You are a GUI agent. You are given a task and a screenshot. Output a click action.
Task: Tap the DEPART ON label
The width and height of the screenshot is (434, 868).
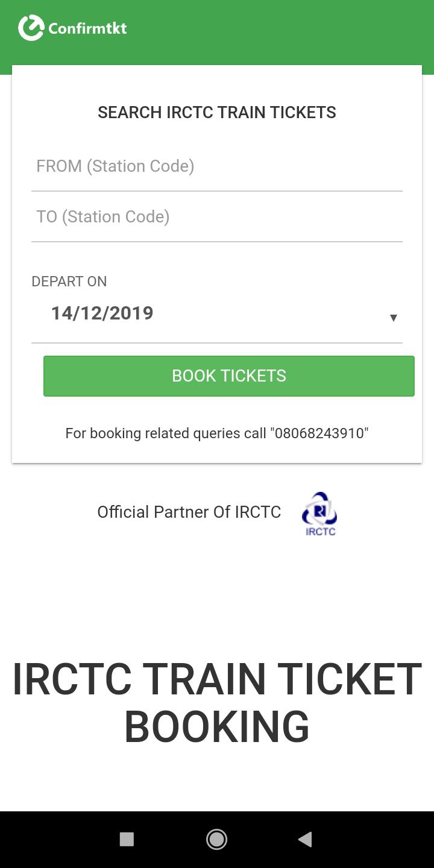point(69,281)
